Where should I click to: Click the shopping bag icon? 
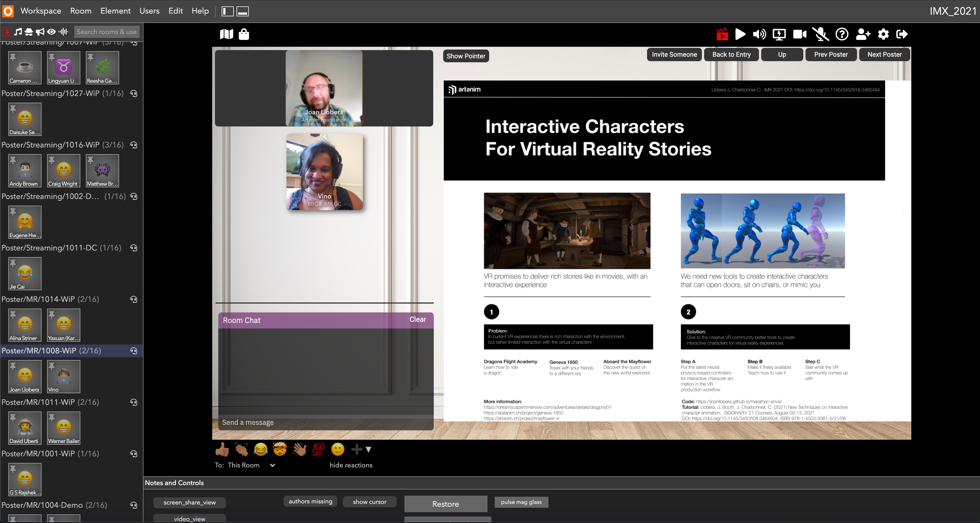pos(244,34)
